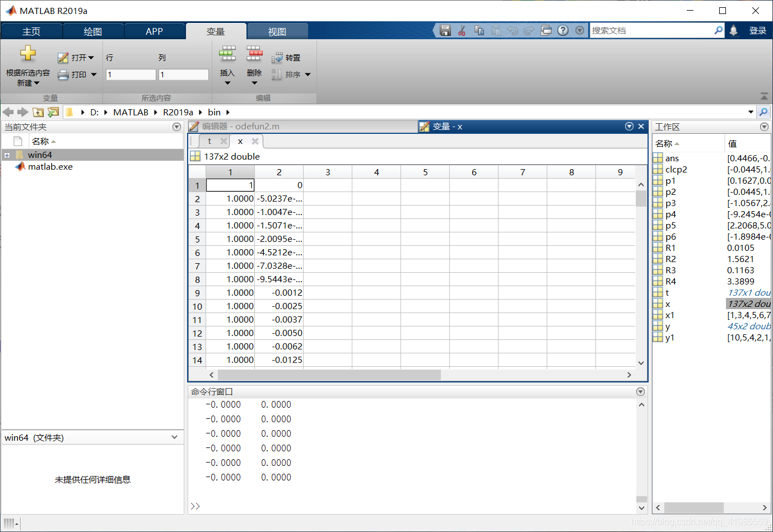This screenshot has width=773, height=532.
Task: Click the Undo arrow icon
Action: point(513,31)
